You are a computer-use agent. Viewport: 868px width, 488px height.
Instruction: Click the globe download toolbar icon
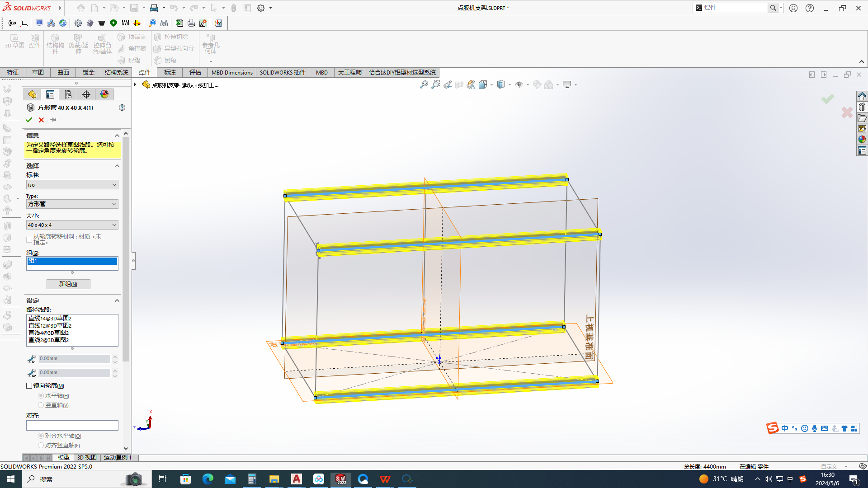click(63, 23)
